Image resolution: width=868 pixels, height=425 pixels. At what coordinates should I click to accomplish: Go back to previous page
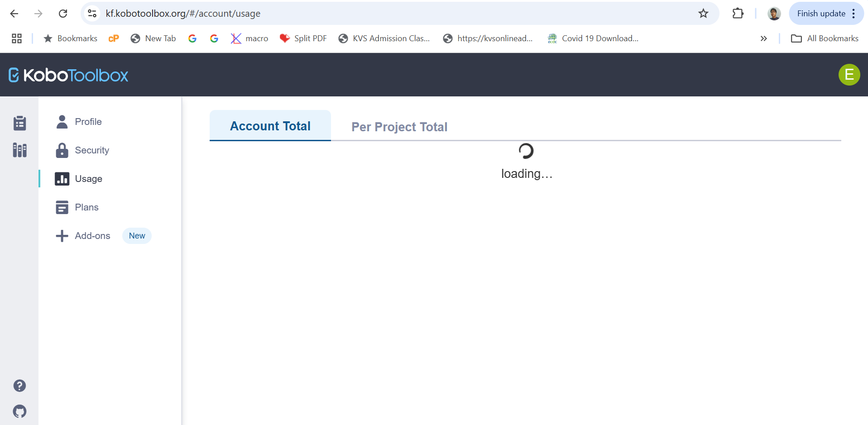(x=14, y=14)
